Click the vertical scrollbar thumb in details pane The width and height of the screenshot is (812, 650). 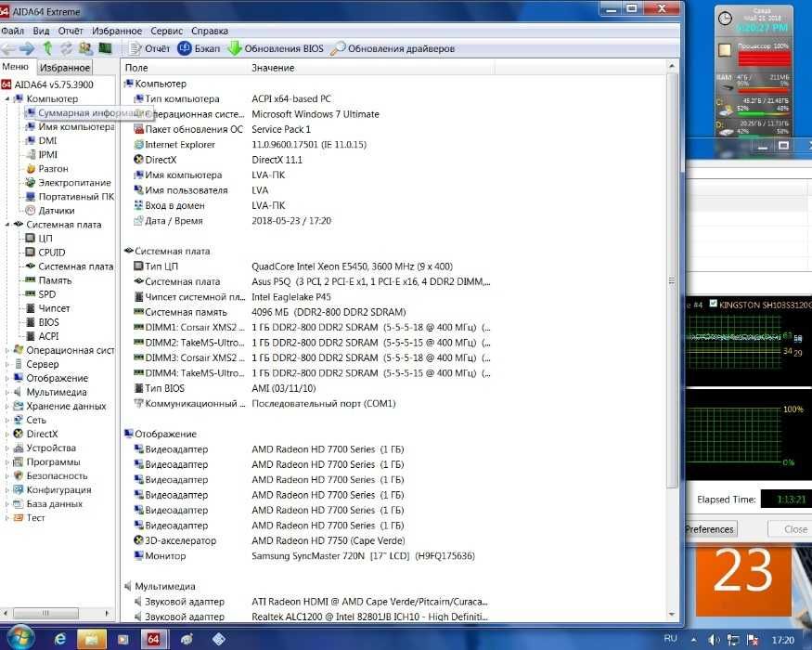click(672, 280)
